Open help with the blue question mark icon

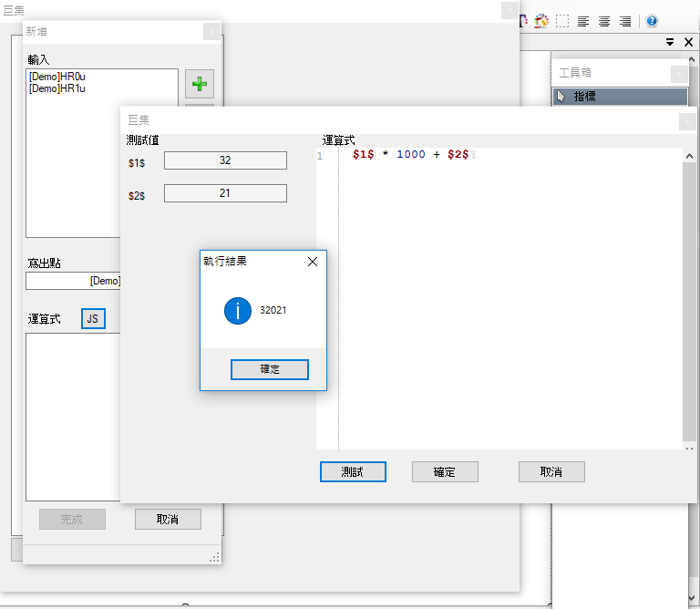point(652,21)
